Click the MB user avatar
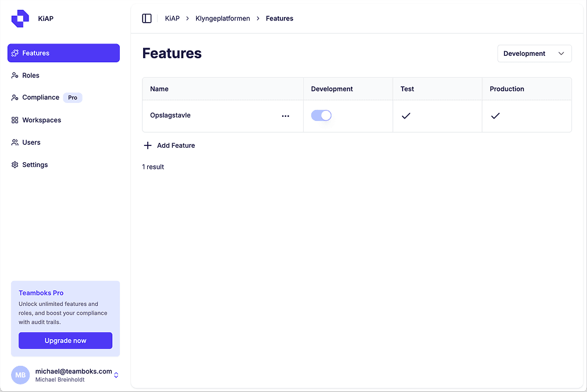 point(20,375)
